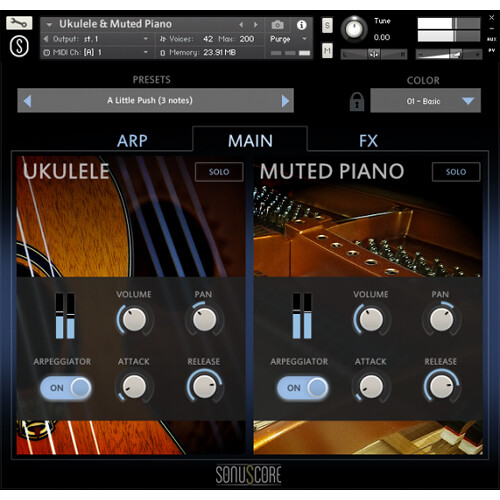
Task: Toggle the COLOR lock icon
Action: (357, 101)
